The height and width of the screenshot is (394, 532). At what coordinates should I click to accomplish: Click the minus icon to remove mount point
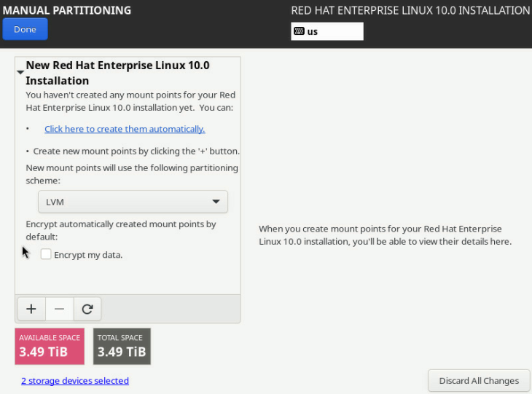pos(59,309)
